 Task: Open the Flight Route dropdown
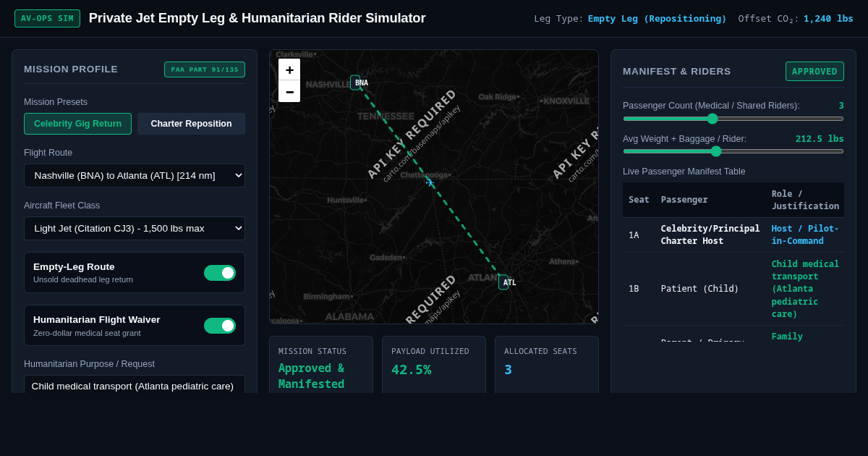click(x=135, y=175)
